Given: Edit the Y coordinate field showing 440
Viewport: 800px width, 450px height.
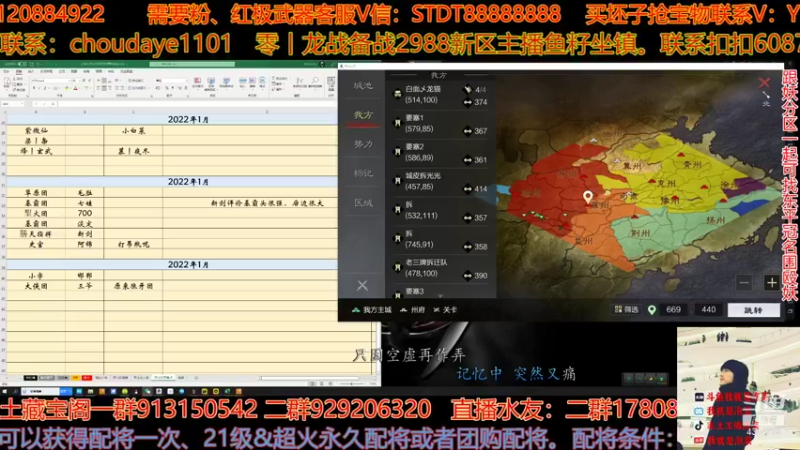Looking at the screenshot, I should 708,310.
